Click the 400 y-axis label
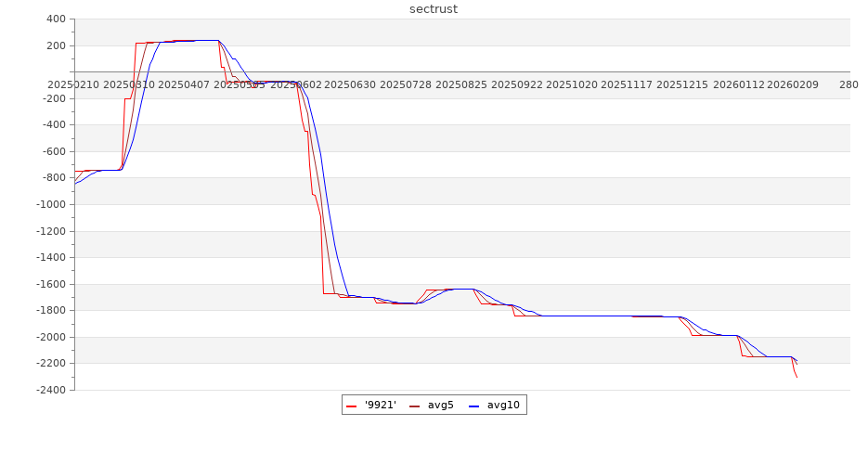 click(x=55, y=19)
